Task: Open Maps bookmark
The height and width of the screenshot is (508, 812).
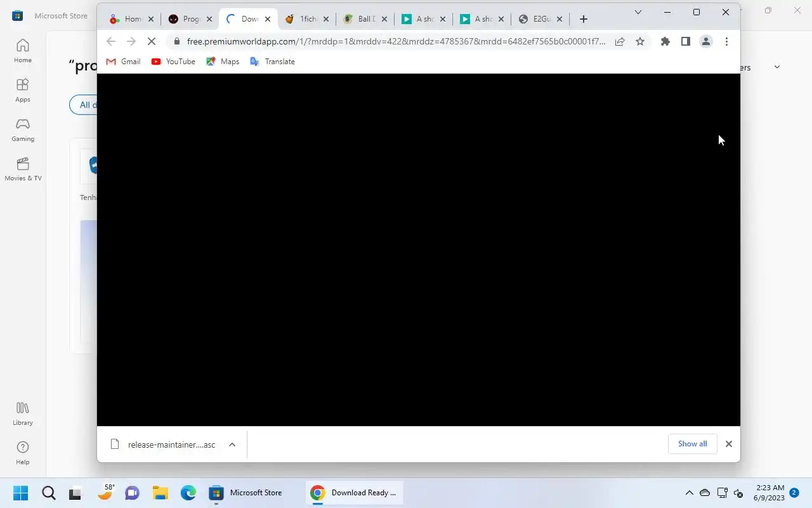Action: (223, 62)
